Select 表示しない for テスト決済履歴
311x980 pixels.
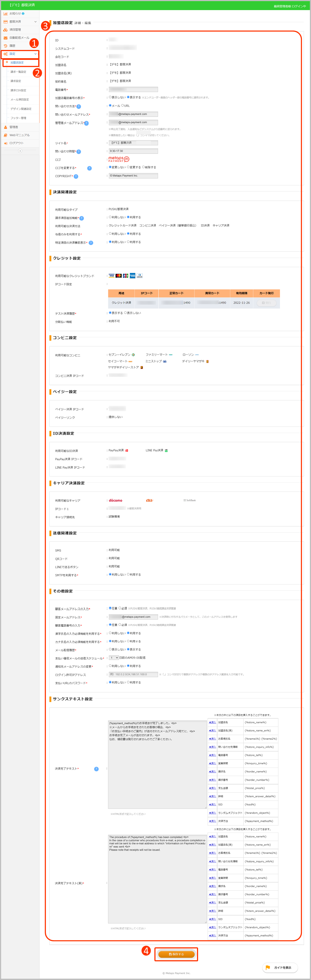(125, 313)
